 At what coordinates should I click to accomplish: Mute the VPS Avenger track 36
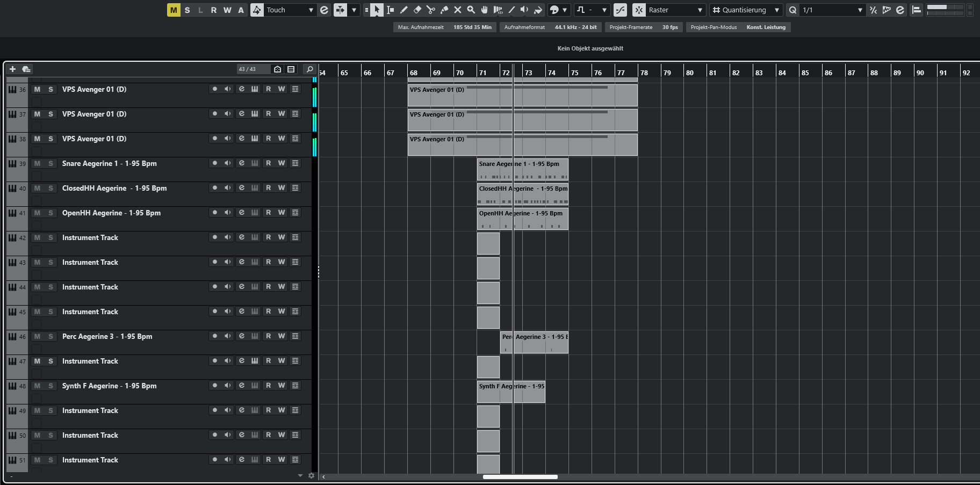tap(37, 89)
